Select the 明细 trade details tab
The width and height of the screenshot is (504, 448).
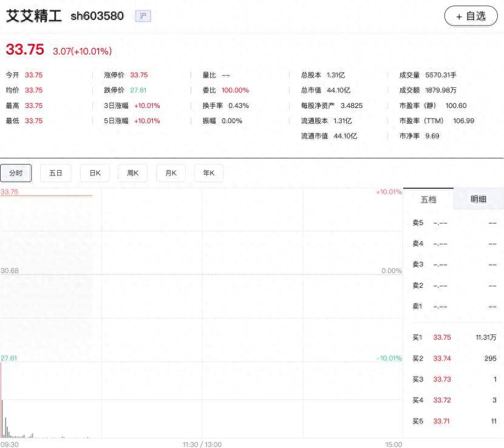coord(478,199)
